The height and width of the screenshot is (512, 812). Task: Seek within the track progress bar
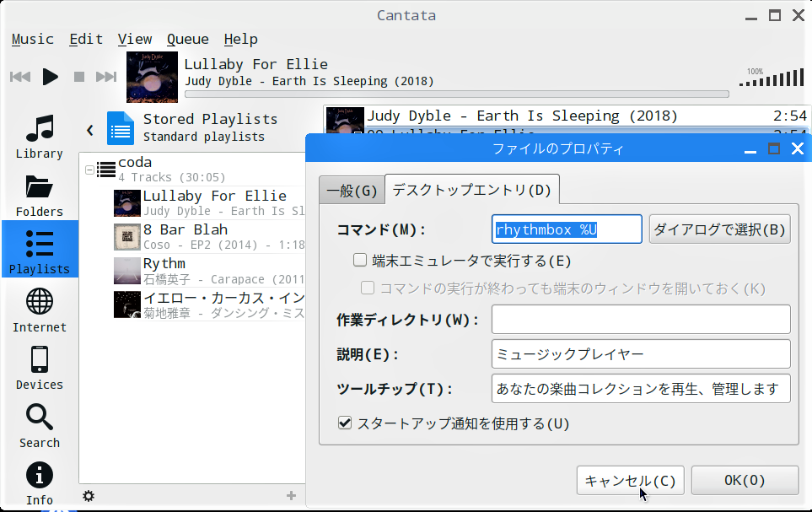click(x=457, y=94)
